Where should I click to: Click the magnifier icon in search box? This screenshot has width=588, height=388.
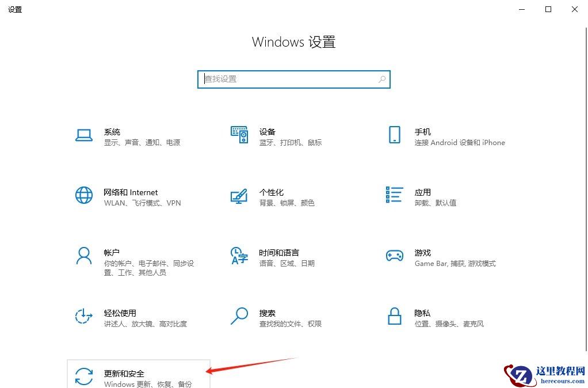pyautogui.click(x=381, y=79)
